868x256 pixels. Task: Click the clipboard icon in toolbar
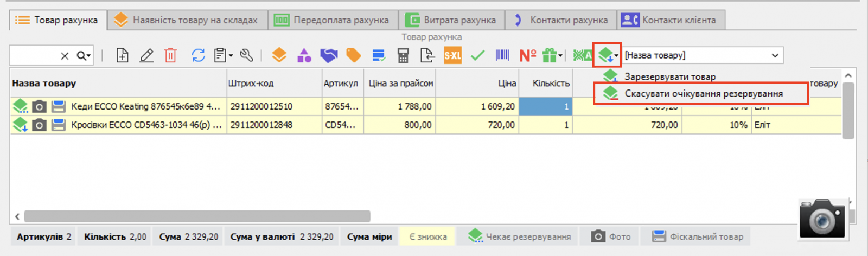pyautogui.click(x=220, y=55)
